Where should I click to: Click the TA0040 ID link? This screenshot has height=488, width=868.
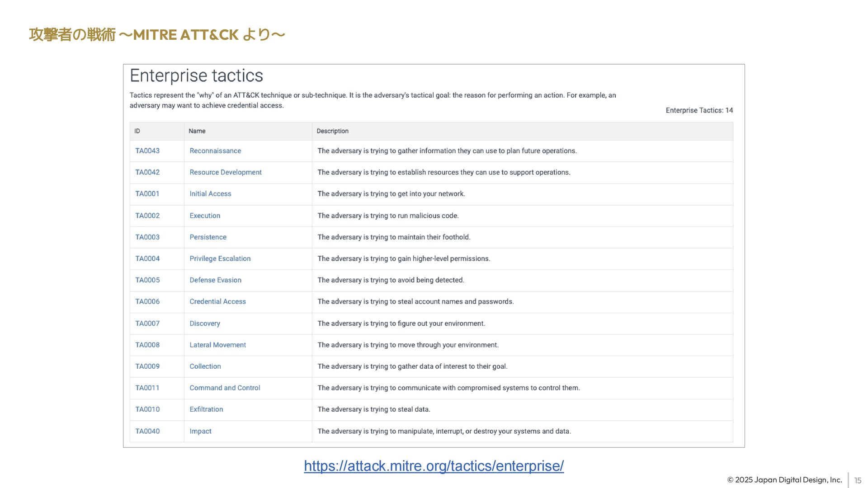(147, 431)
